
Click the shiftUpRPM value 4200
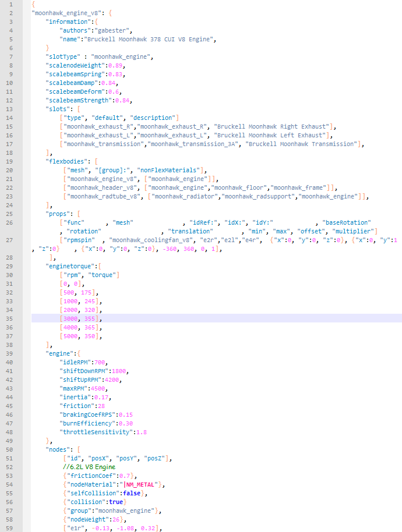(x=112, y=380)
